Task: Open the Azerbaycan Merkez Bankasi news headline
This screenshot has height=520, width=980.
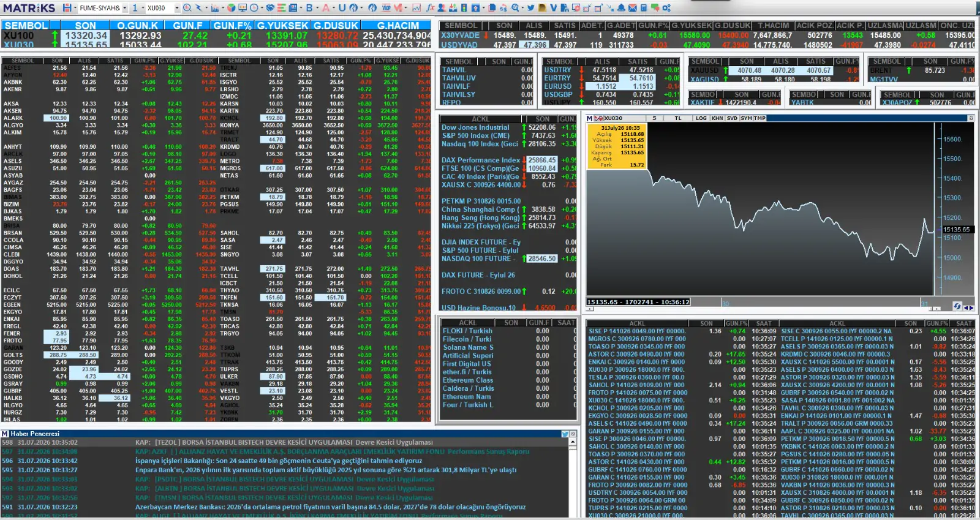Action: pos(330,507)
